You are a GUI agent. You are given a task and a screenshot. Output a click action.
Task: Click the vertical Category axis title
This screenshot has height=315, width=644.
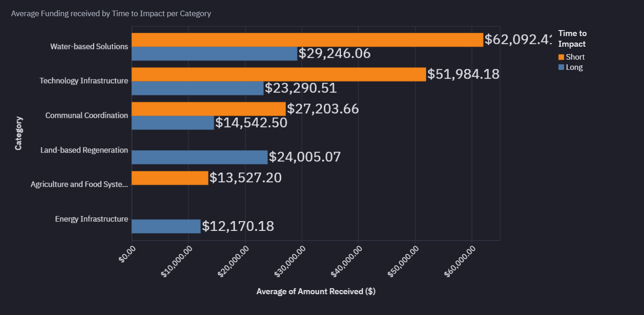19,133
